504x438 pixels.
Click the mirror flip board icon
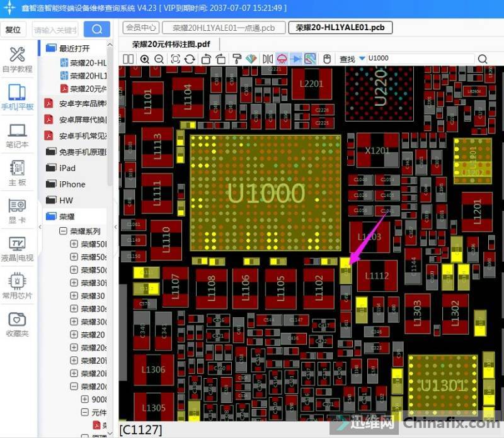tap(268, 59)
